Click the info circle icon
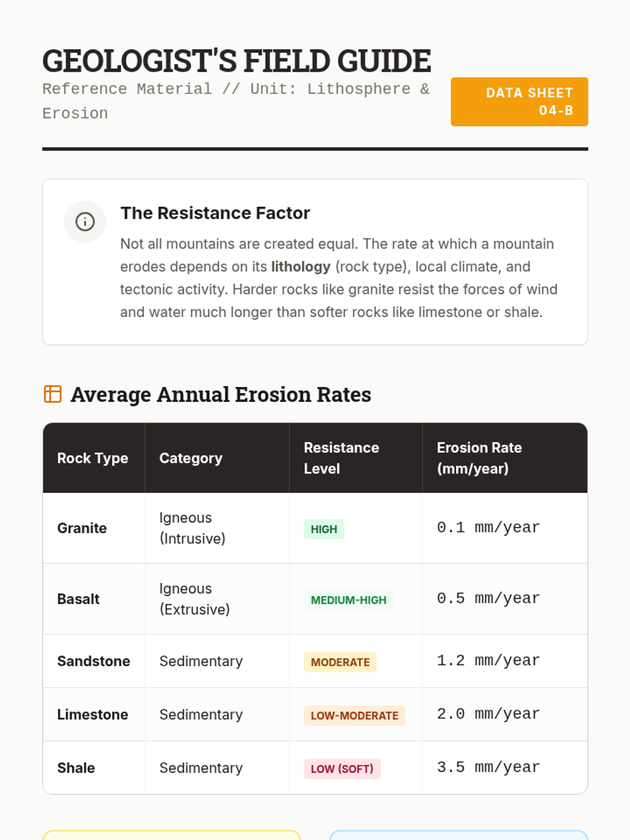 [85, 222]
